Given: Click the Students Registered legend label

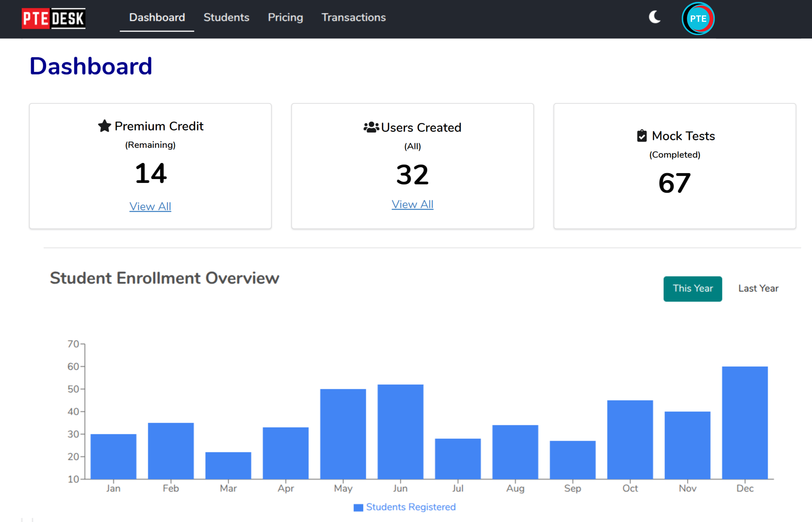Looking at the screenshot, I should point(410,507).
